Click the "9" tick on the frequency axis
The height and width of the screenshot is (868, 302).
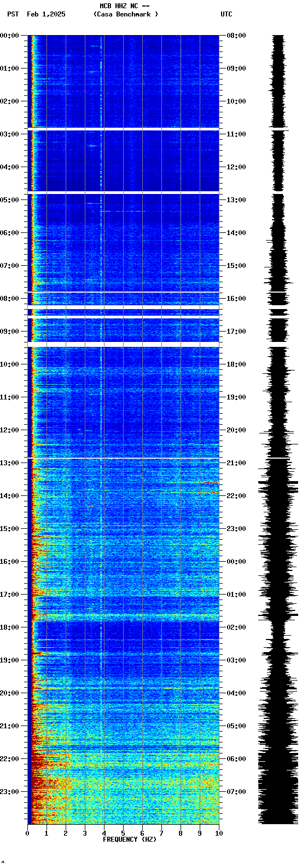pos(200,833)
